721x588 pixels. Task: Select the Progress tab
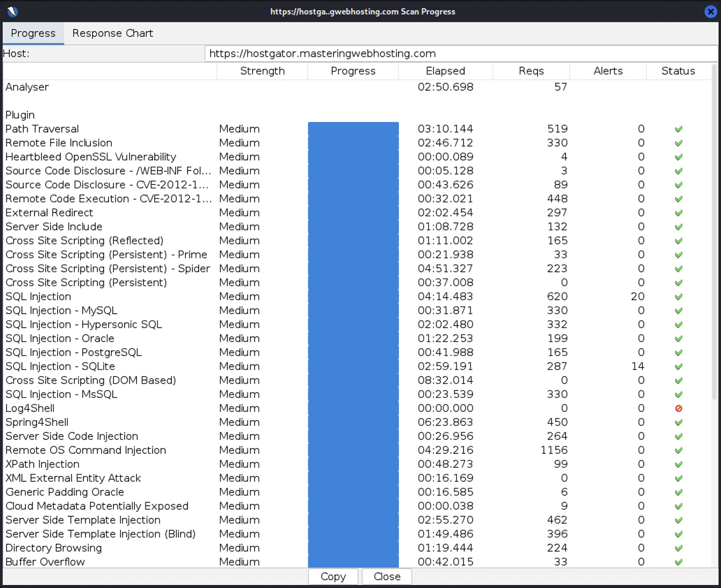33,33
